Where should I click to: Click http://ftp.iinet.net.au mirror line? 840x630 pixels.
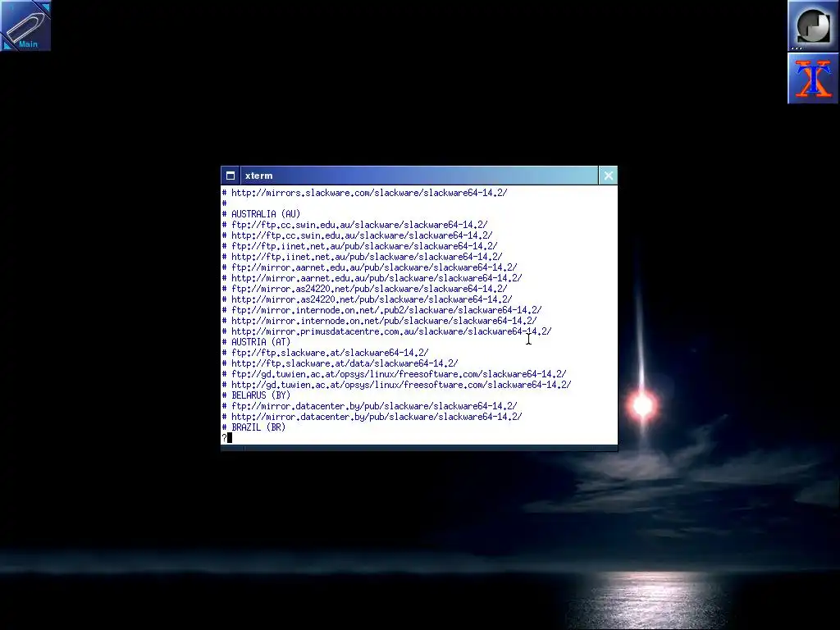(x=362, y=257)
